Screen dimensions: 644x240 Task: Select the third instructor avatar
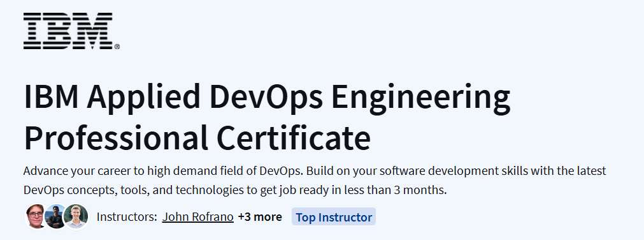coord(76,216)
